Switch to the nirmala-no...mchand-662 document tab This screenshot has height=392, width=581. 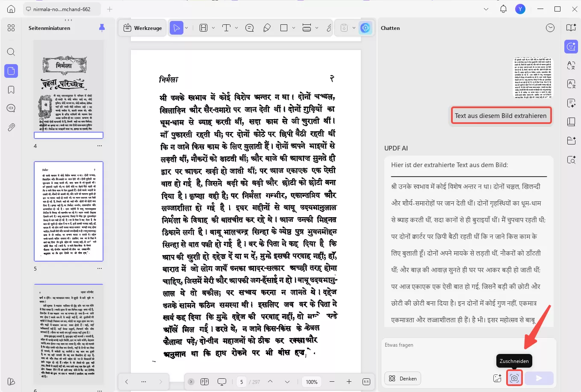pos(62,9)
